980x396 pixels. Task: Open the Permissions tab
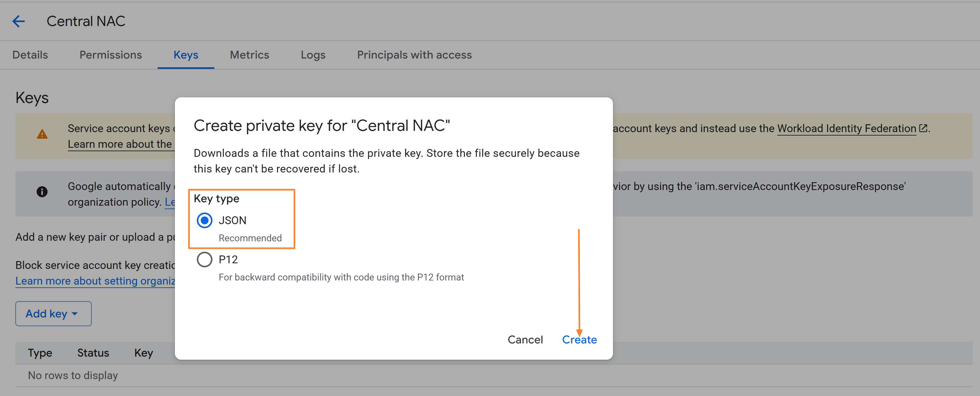pos(111,55)
